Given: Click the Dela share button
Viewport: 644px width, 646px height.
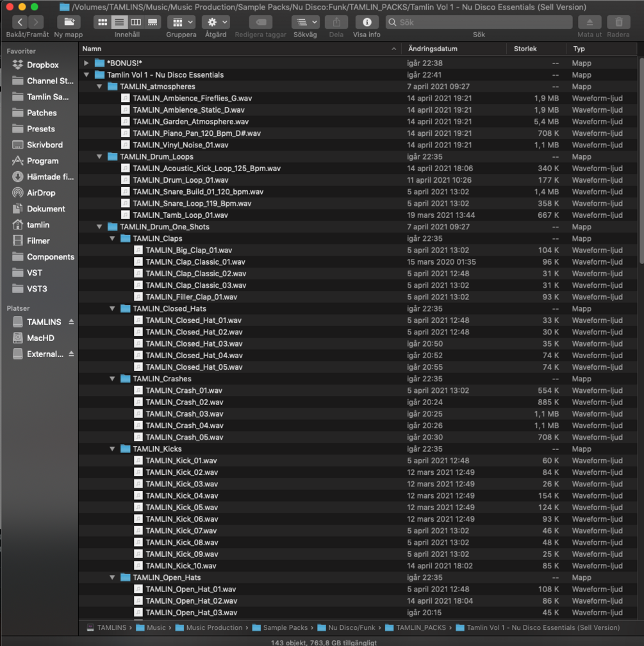Looking at the screenshot, I should pyautogui.click(x=336, y=22).
